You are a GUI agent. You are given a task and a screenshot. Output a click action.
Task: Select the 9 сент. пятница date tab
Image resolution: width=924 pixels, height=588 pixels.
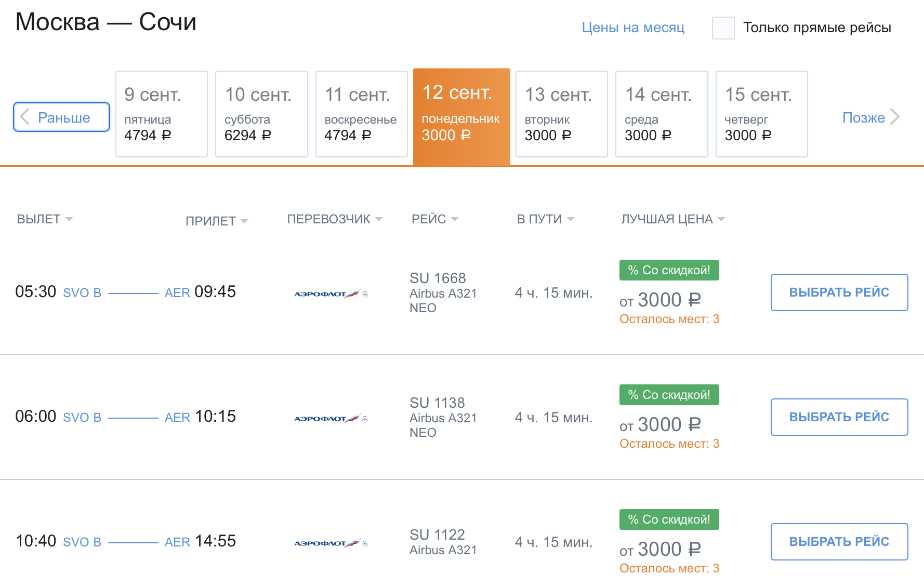(x=162, y=114)
